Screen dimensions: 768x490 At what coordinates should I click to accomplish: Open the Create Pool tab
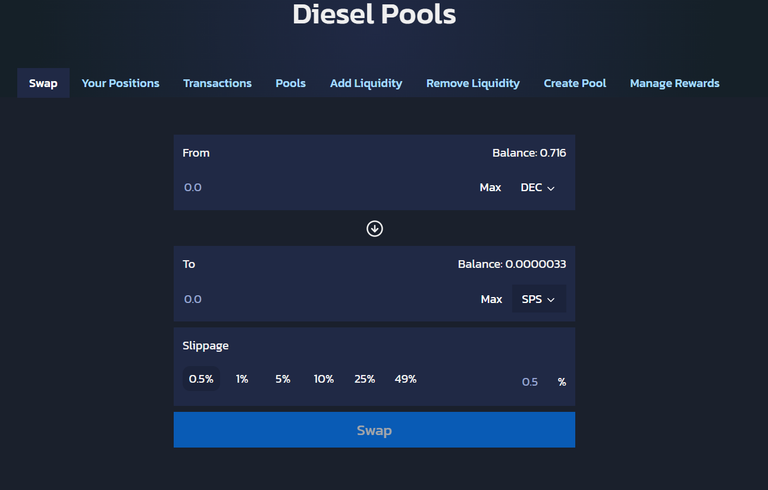tap(575, 83)
